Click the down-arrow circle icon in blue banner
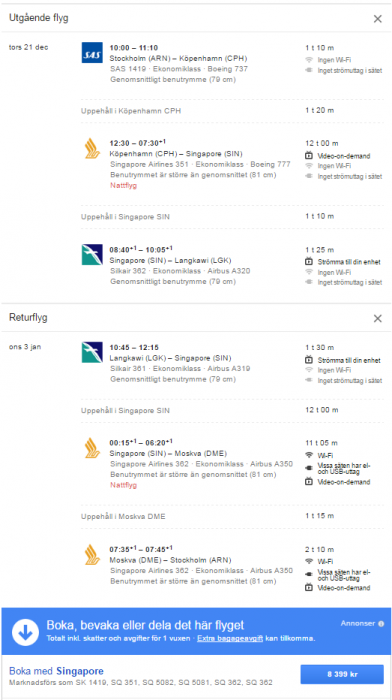 point(25,632)
